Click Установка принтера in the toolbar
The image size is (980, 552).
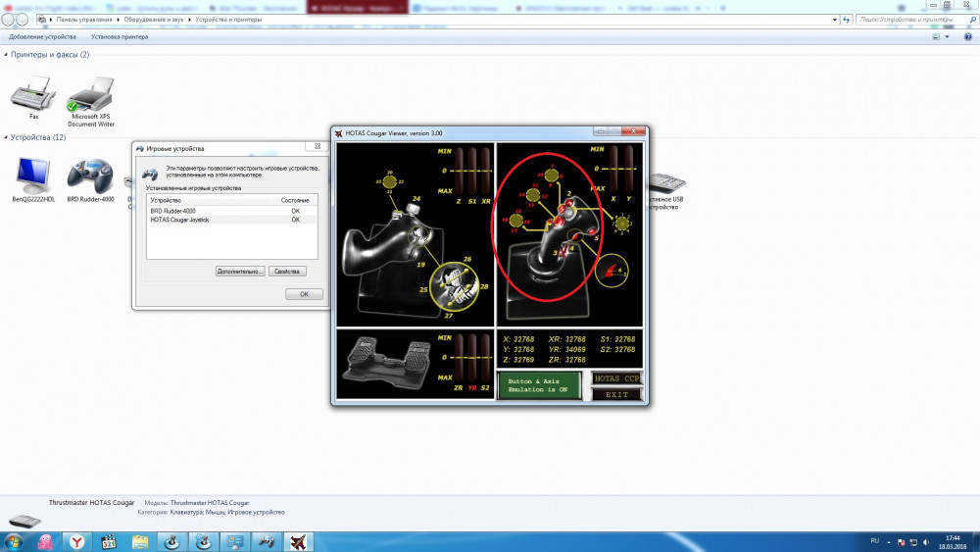click(x=120, y=37)
